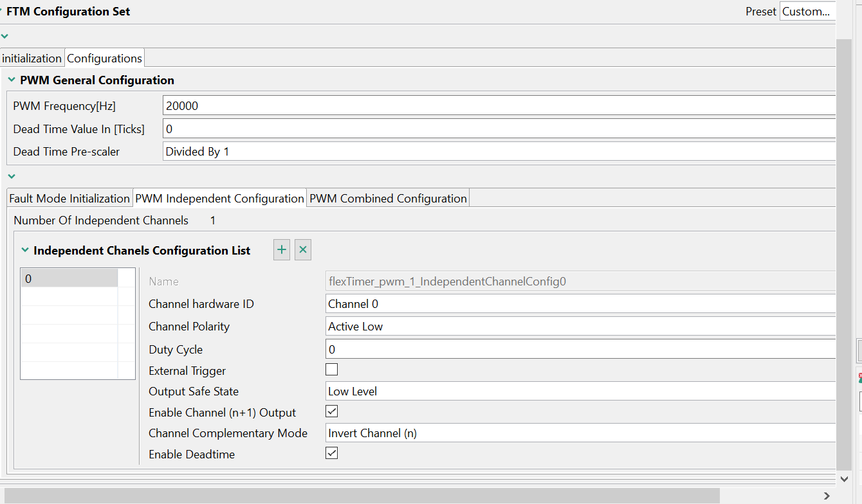Click the Channel Complementary Mode label
Screen dimensions: 862x504
tap(228, 433)
